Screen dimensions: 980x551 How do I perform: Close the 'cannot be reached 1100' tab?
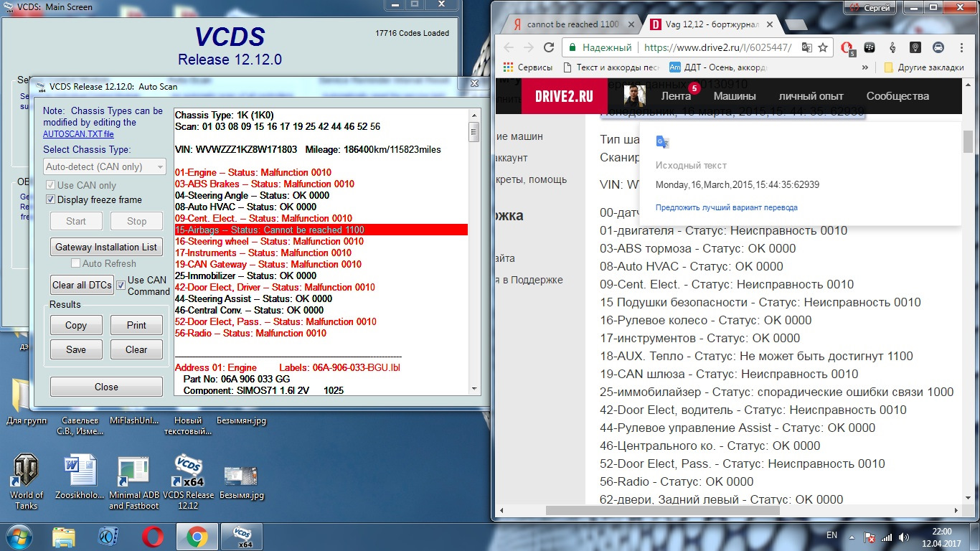[631, 24]
